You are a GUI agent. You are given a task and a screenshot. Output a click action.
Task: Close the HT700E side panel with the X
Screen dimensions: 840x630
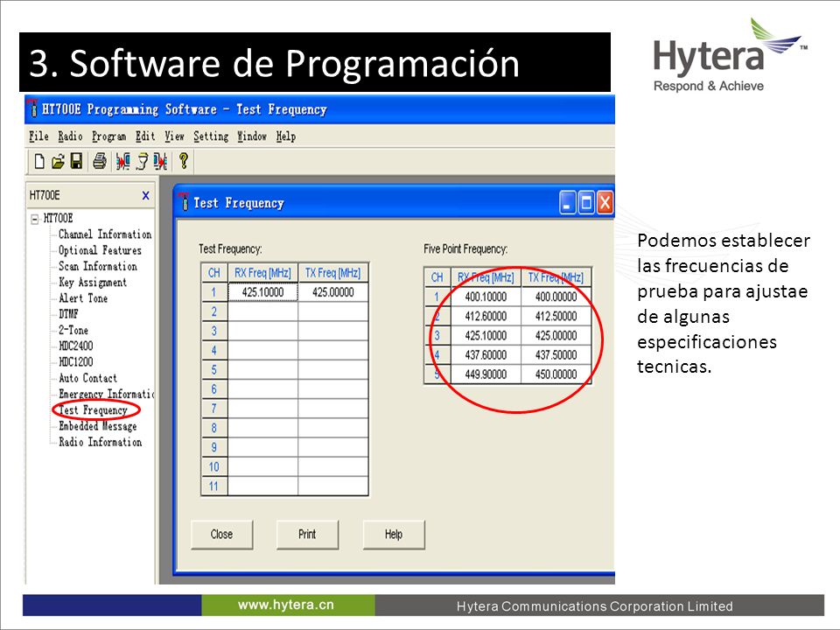[x=146, y=195]
